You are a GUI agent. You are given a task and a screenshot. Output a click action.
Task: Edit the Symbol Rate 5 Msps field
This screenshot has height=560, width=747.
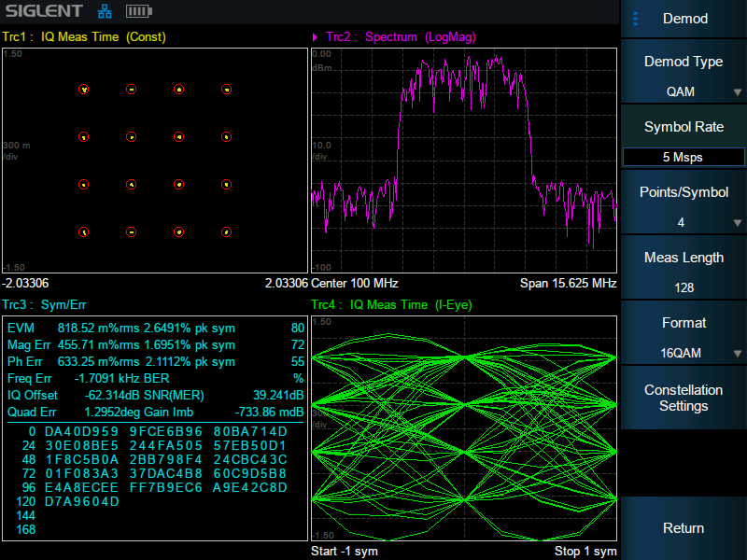coord(684,157)
